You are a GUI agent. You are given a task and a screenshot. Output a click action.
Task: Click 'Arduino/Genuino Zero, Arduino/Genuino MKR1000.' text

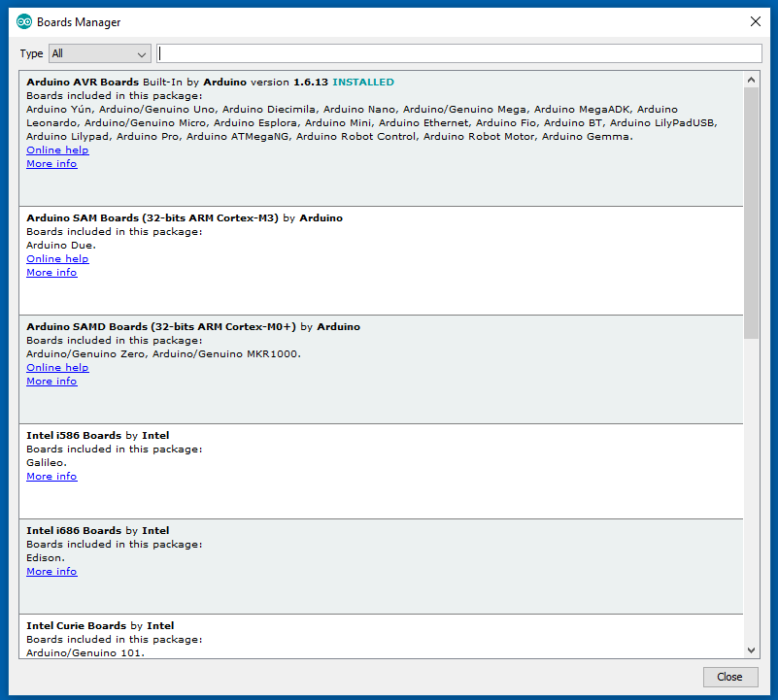pyautogui.click(x=164, y=353)
